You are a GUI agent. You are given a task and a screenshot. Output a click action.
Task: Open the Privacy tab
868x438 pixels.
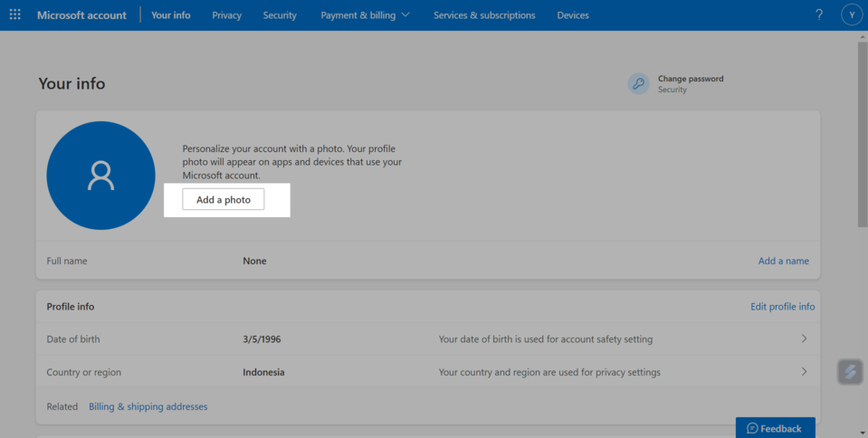(x=227, y=15)
